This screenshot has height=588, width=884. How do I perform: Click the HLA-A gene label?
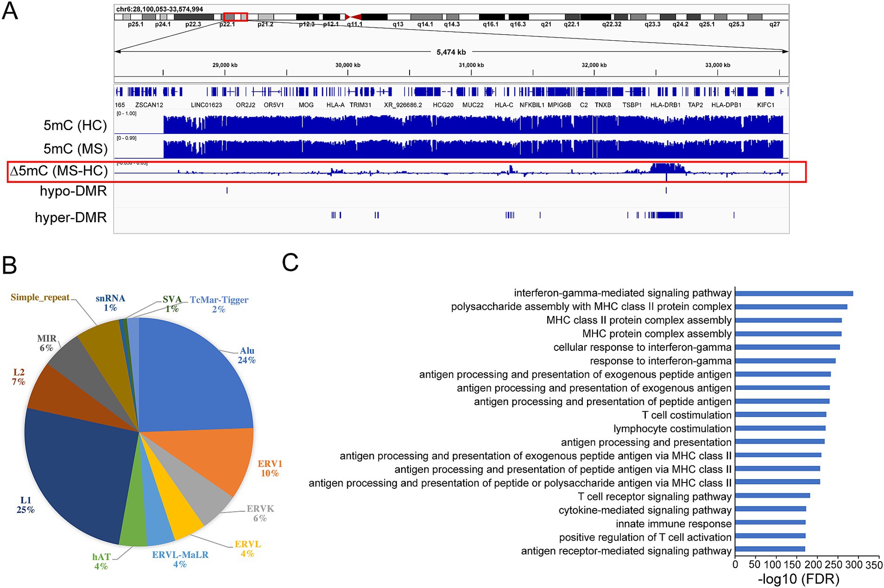coord(335,105)
